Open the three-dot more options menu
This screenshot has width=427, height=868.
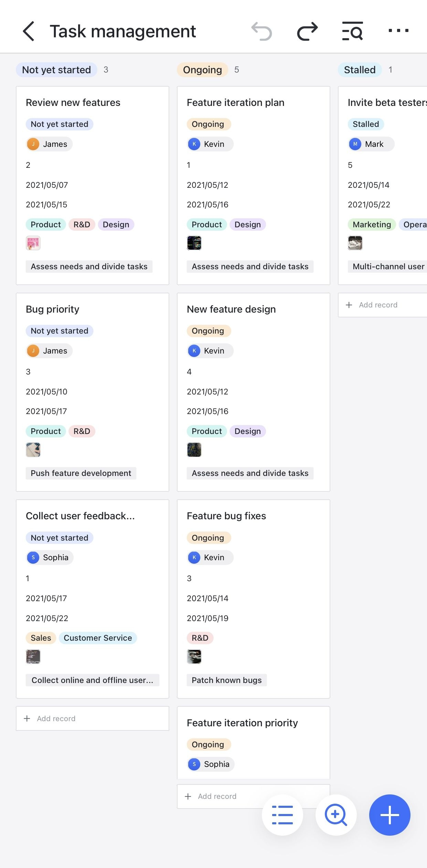tap(398, 31)
